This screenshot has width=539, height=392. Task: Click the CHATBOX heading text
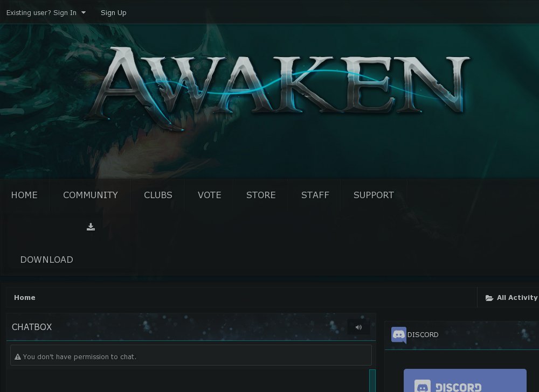click(x=32, y=327)
